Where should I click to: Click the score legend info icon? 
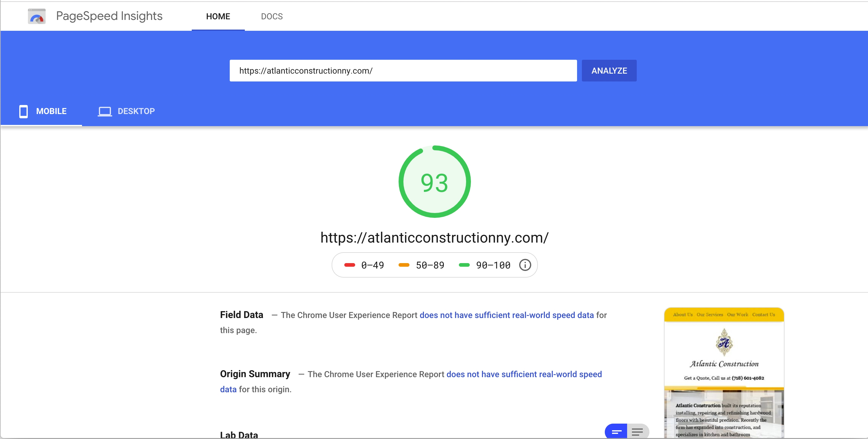525,265
